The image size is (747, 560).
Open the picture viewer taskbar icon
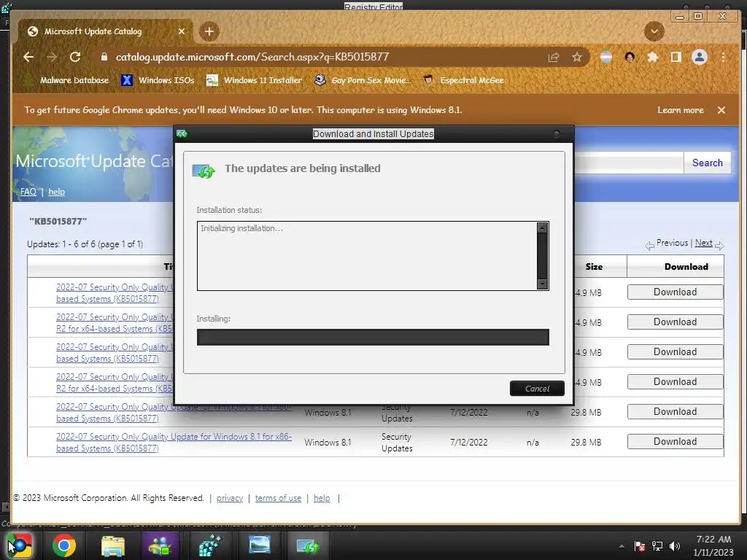[260, 545]
